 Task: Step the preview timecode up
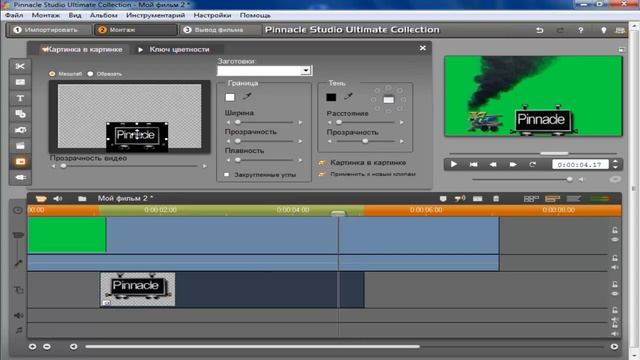coord(615,162)
